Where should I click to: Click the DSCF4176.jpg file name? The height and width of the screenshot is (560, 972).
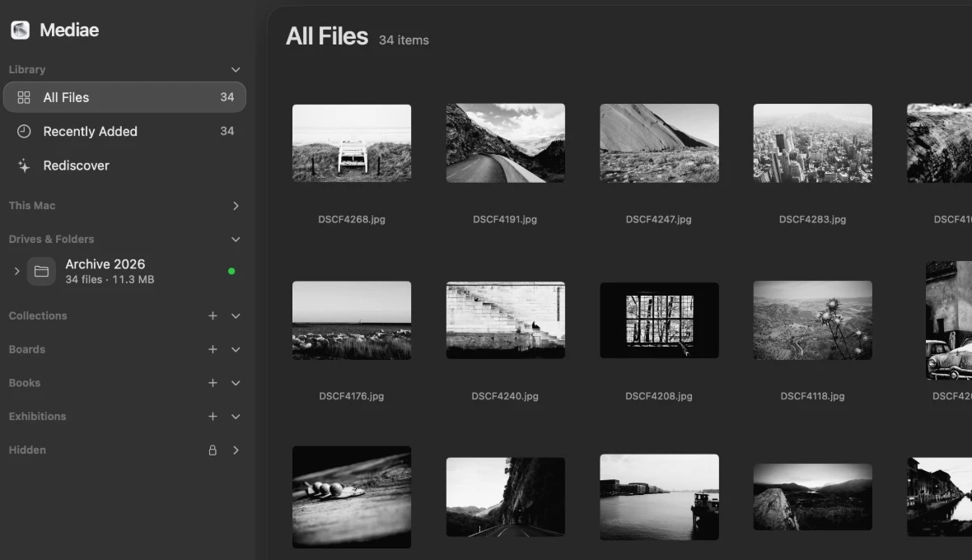(x=352, y=396)
